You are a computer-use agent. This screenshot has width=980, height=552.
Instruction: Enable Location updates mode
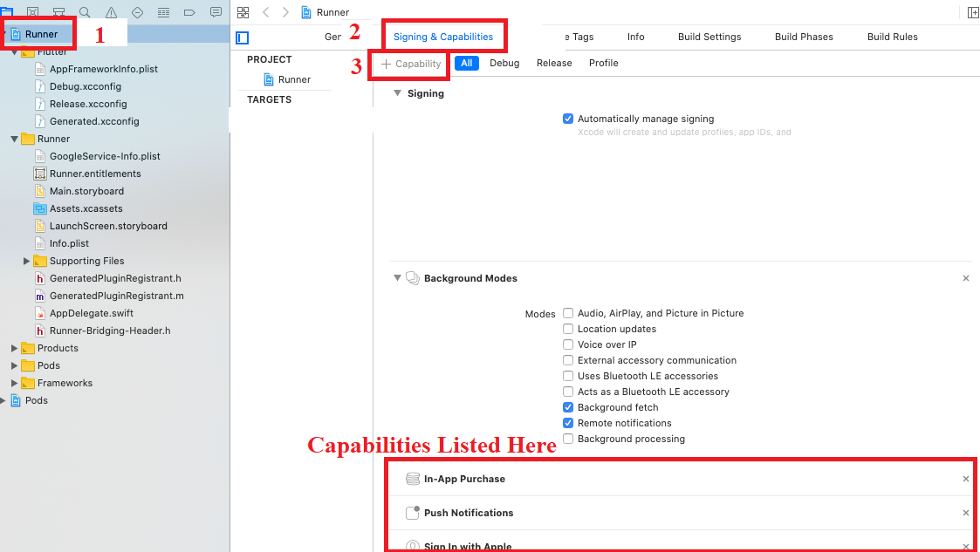(567, 329)
